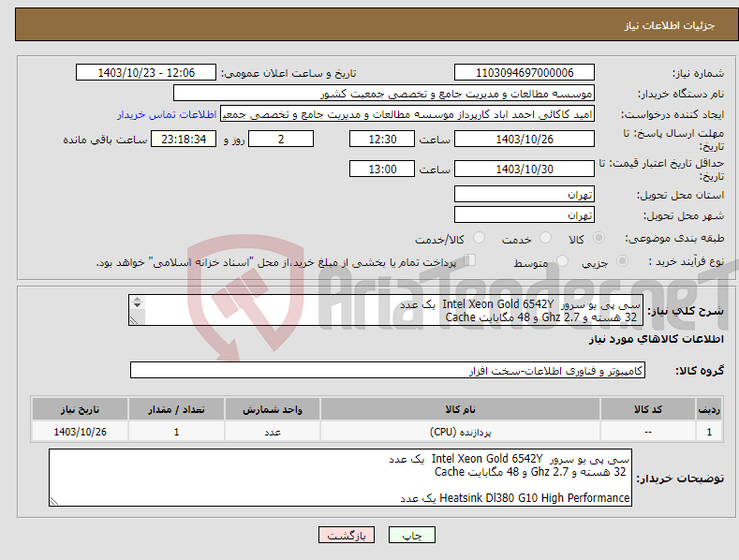Click the ردیف column header
The height and width of the screenshot is (560, 739).
click(x=709, y=409)
